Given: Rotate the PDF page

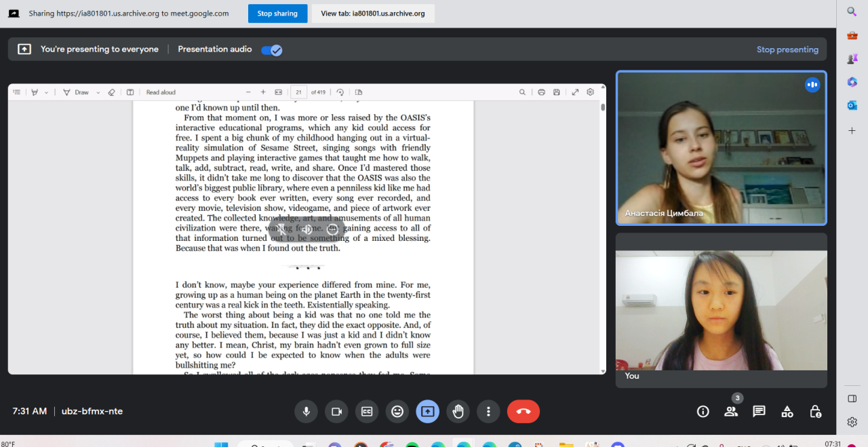Looking at the screenshot, I should pyautogui.click(x=340, y=92).
